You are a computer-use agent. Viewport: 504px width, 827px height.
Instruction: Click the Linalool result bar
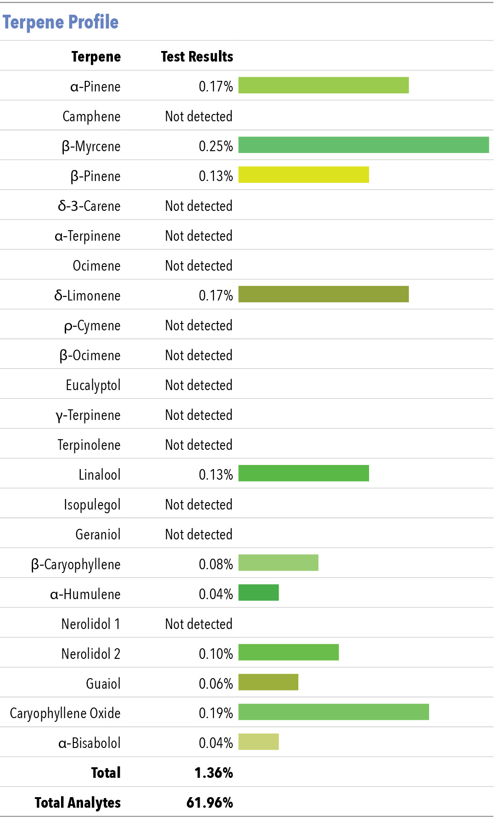click(x=304, y=473)
